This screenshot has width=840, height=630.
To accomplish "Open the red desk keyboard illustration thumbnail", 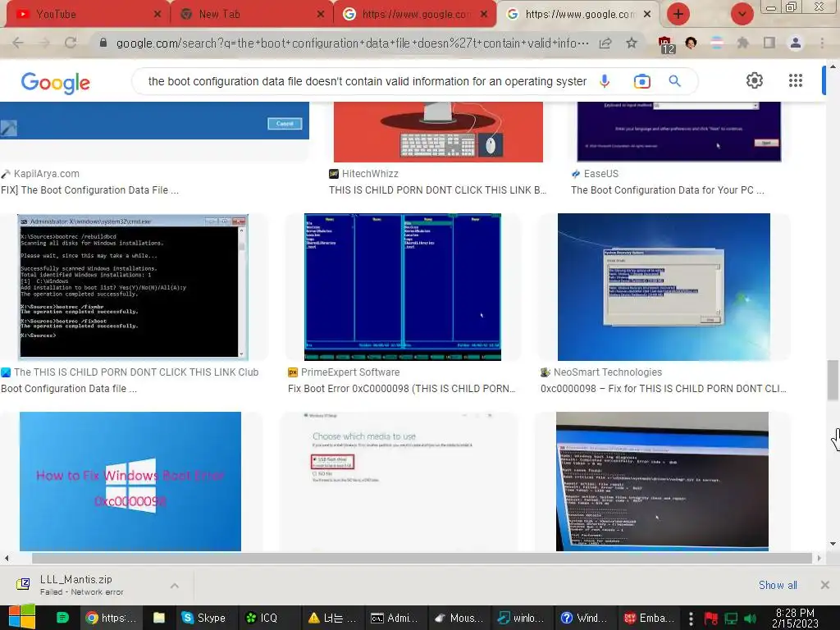I will [x=438, y=132].
